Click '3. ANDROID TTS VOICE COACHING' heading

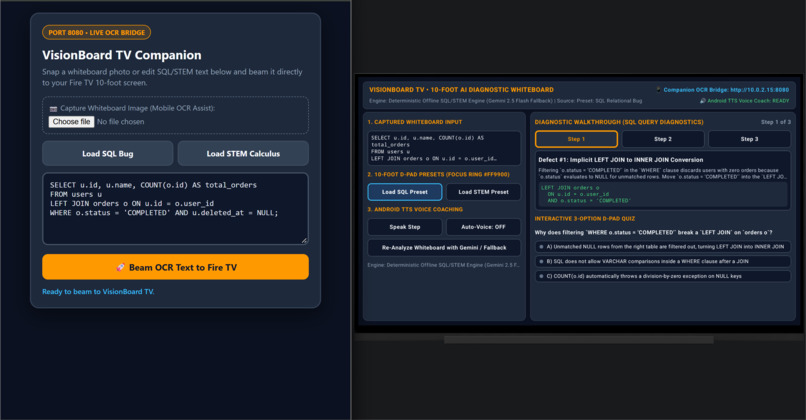(x=415, y=209)
